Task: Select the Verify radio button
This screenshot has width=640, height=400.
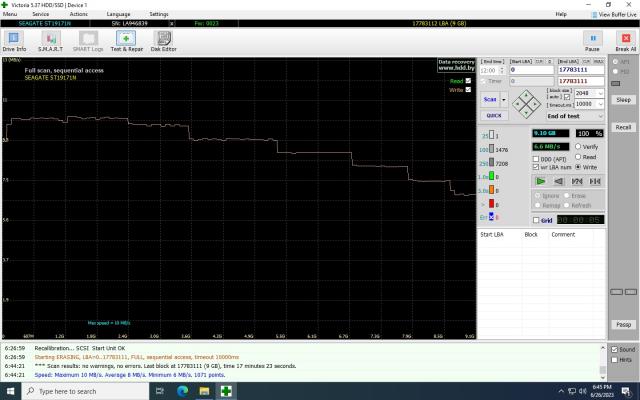Action: 579,147
